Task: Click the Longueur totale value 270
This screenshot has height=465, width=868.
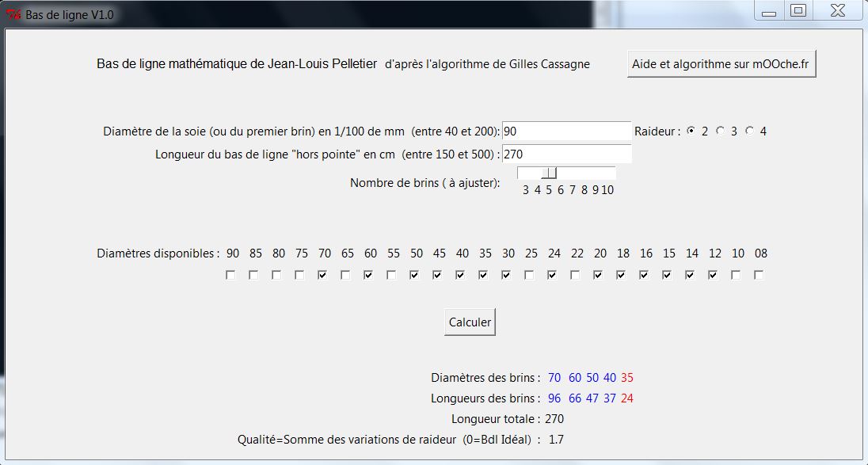Action: pos(554,420)
